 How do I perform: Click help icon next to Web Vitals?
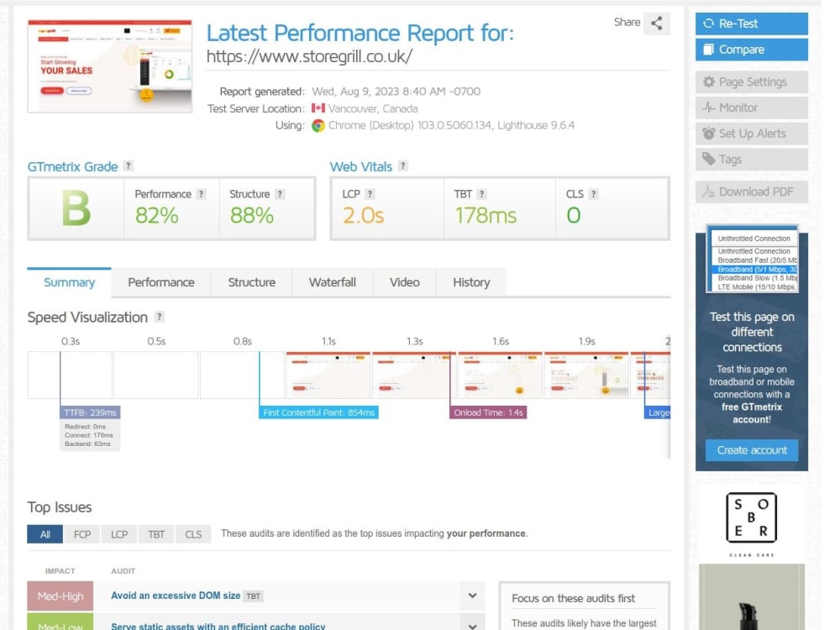pos(403,166)
